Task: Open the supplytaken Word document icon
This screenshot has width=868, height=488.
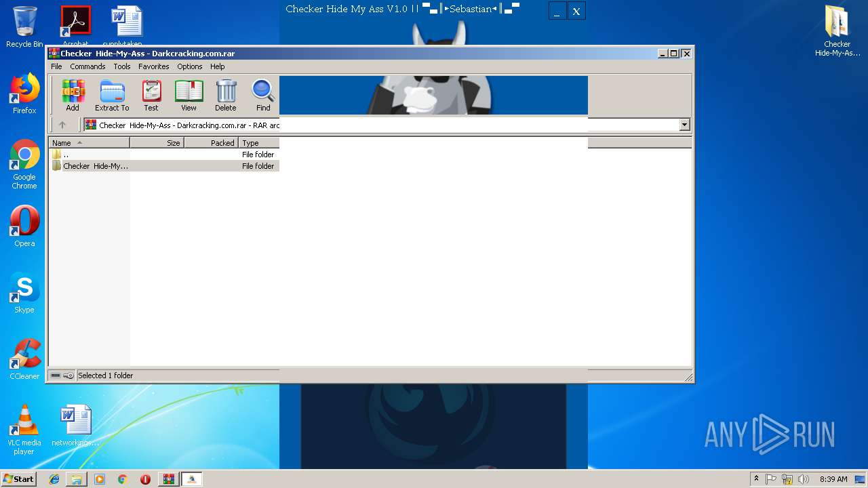Action: click(127, 26)
